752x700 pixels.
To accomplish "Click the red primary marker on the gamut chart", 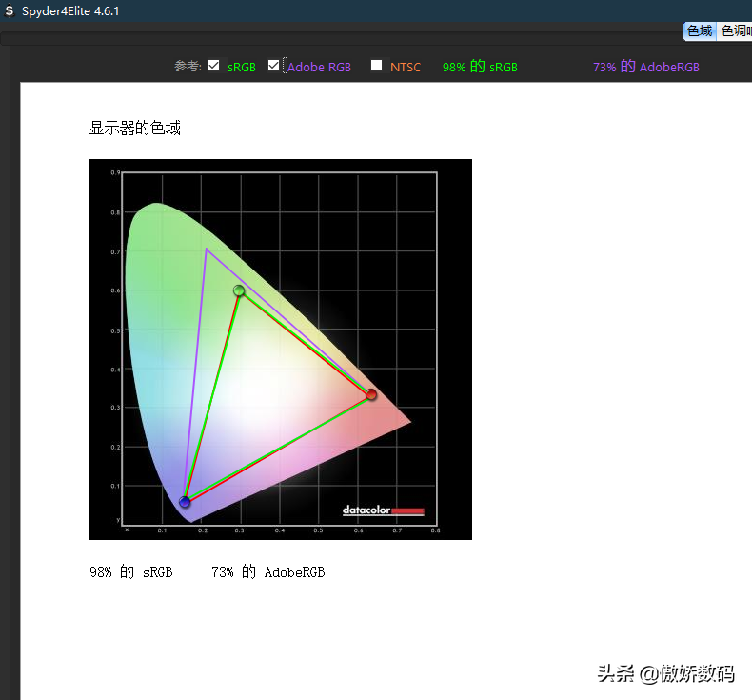I will 371,394.
